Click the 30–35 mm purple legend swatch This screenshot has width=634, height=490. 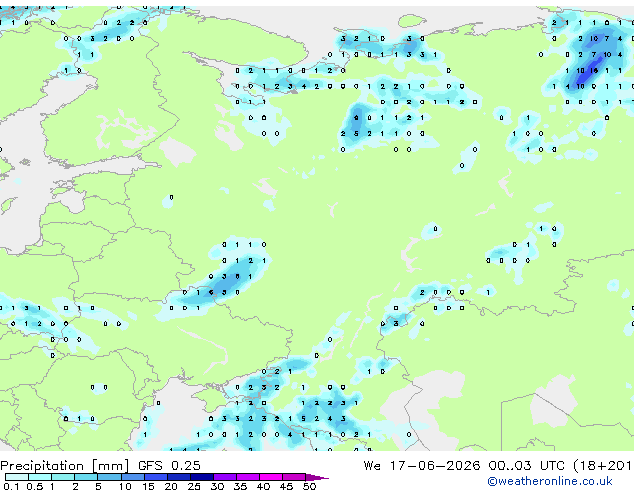click(225, 477)
